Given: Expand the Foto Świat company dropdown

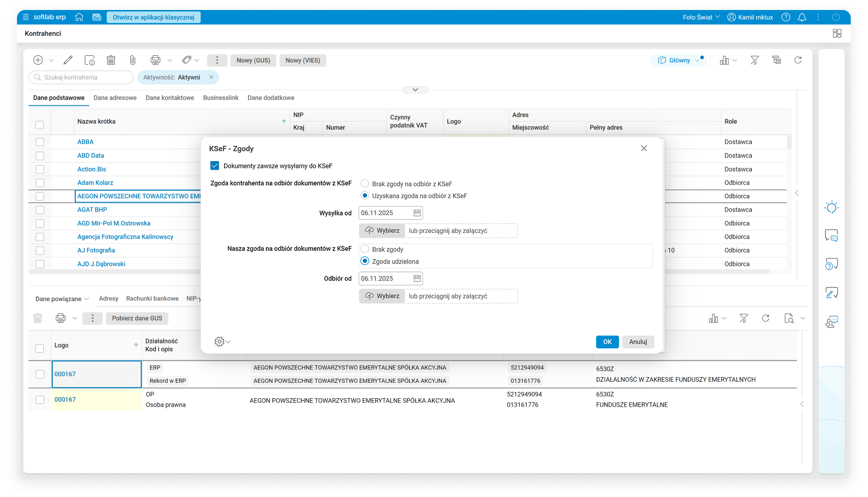Looking at the screenshot, I should (x=701, y=17).
